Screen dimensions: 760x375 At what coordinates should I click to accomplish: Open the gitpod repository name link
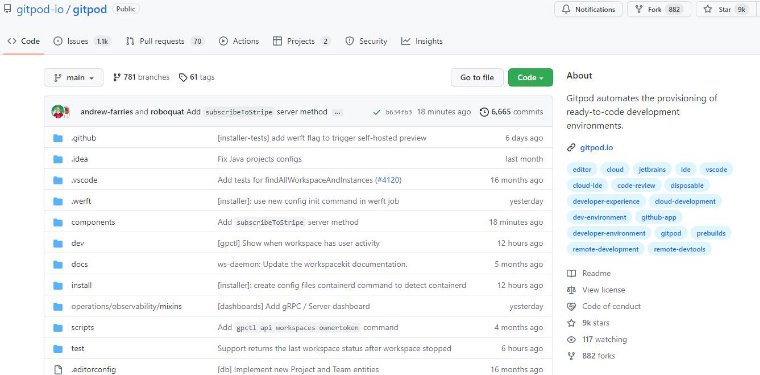[x=90, y=10]
